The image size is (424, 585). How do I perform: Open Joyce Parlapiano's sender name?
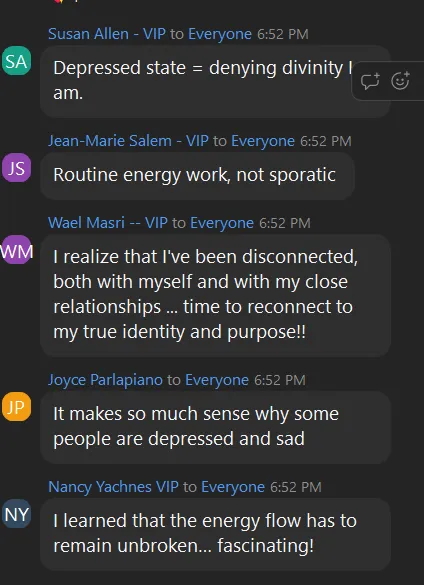(x=105, y=380)
